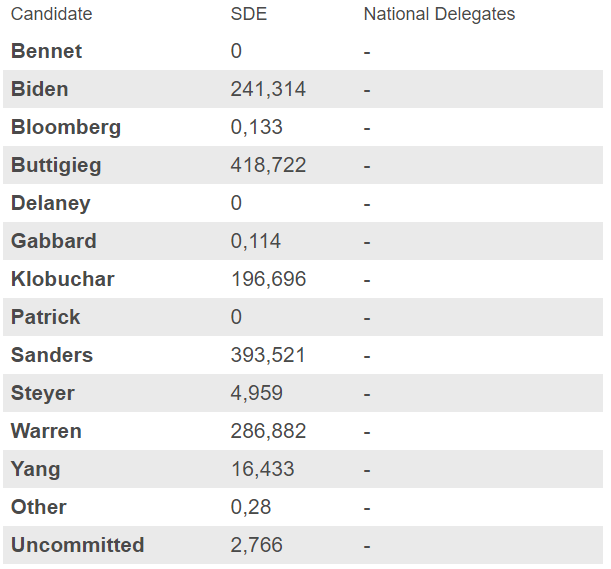Select the Delaney candidate name

point(51,203)
